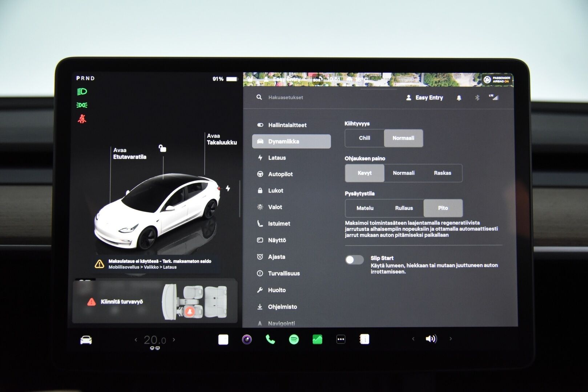The height and width of the screenshot is (392, 588).
Task: Select Dynamiikka settings menu
Action: point(291,141)
